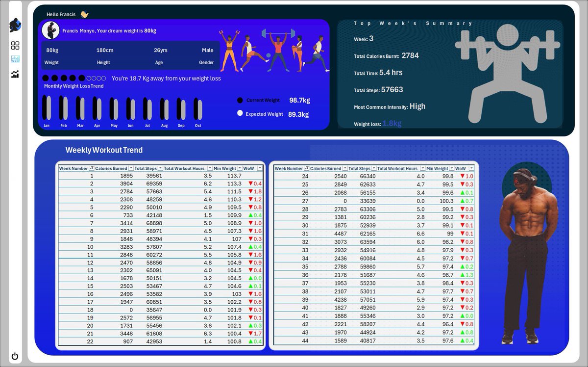
Task: Click Francis Monyo's profile avatar icon
Action: (50, 30)
